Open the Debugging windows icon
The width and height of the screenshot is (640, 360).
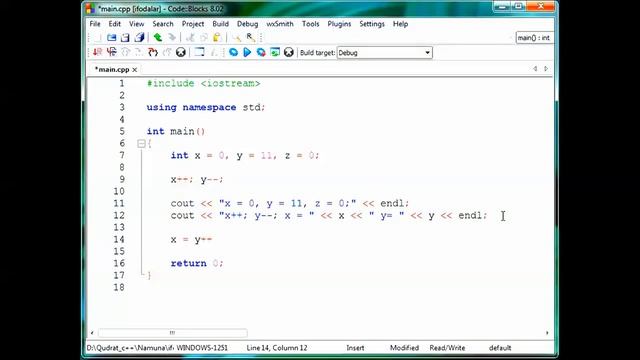coord(199,52)
